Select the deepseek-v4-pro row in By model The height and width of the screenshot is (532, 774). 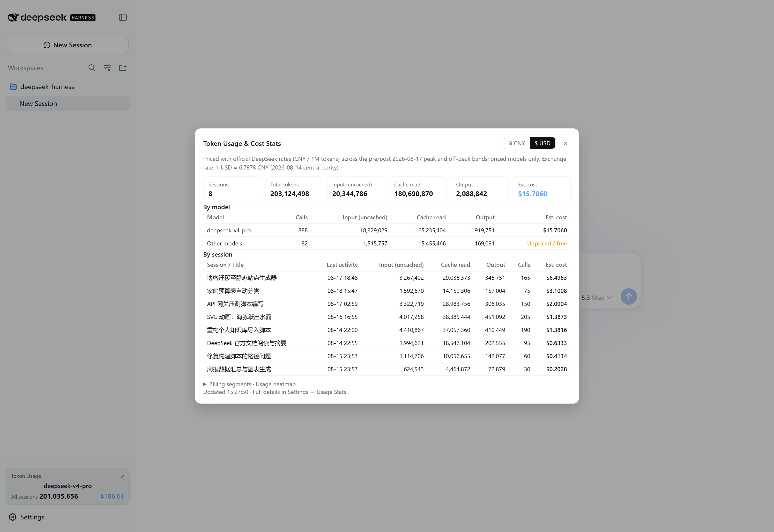(387, 230)
